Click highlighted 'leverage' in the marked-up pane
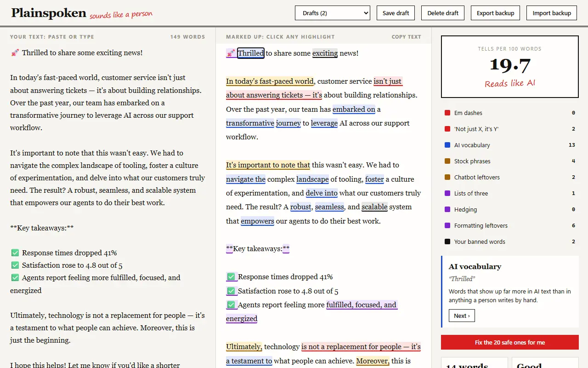Screen dimensions: 588x368 (324, 123)
